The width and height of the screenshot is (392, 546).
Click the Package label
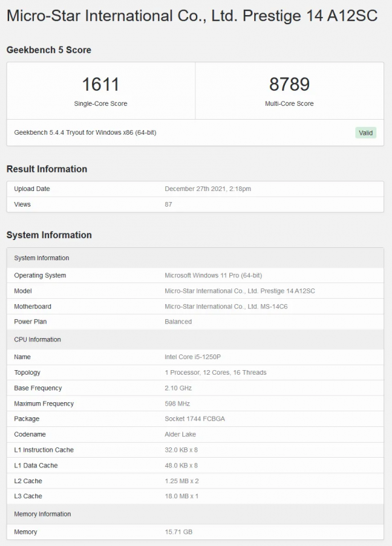pyautogui.click(x=27, y=419)
